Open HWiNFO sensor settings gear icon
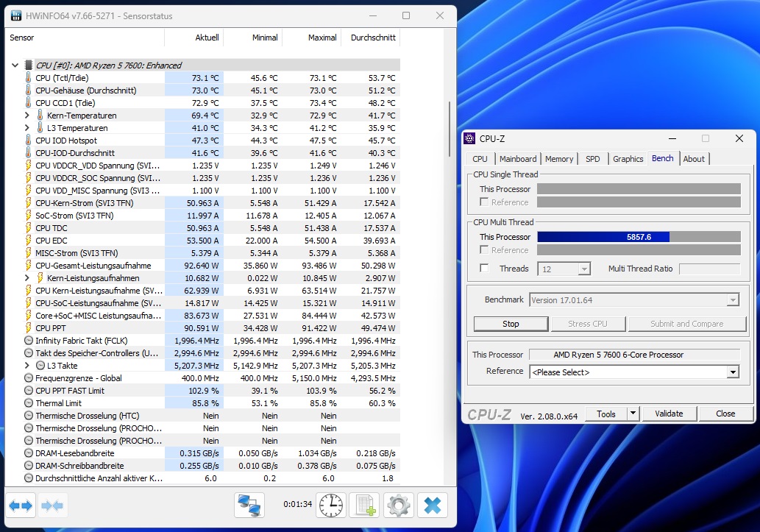Image resolution: width=760 pixels, height=532 pixels. 399,506
